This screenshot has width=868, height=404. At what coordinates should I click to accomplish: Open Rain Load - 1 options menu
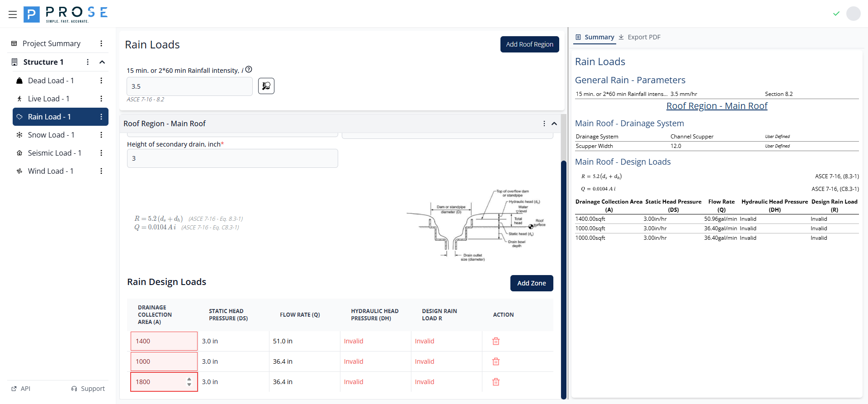tap(101, 117)
